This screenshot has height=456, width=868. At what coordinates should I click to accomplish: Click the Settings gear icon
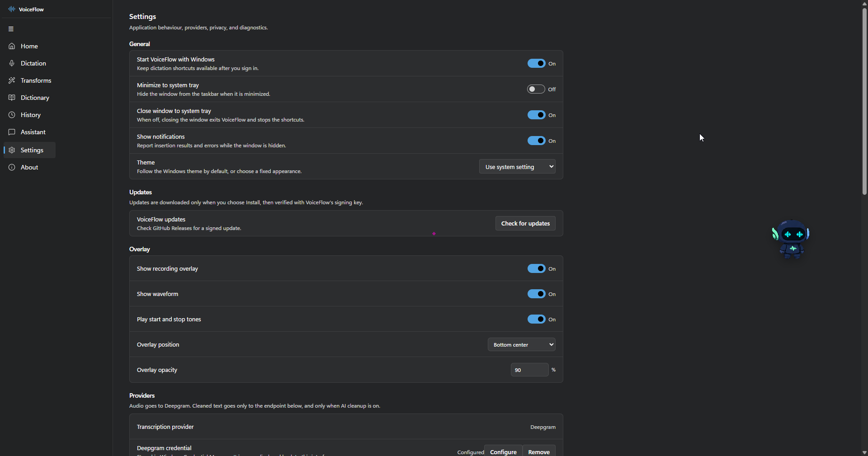pos(12,150)
